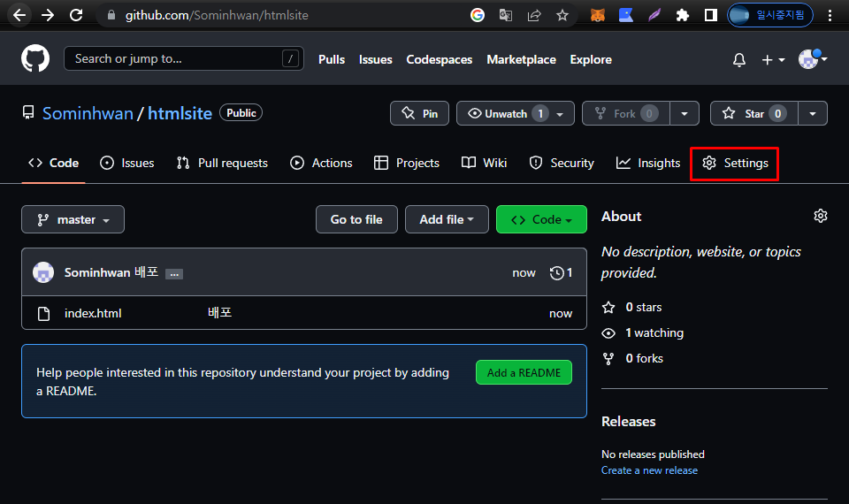Bookmark this page with the star icon

[562, 15]
